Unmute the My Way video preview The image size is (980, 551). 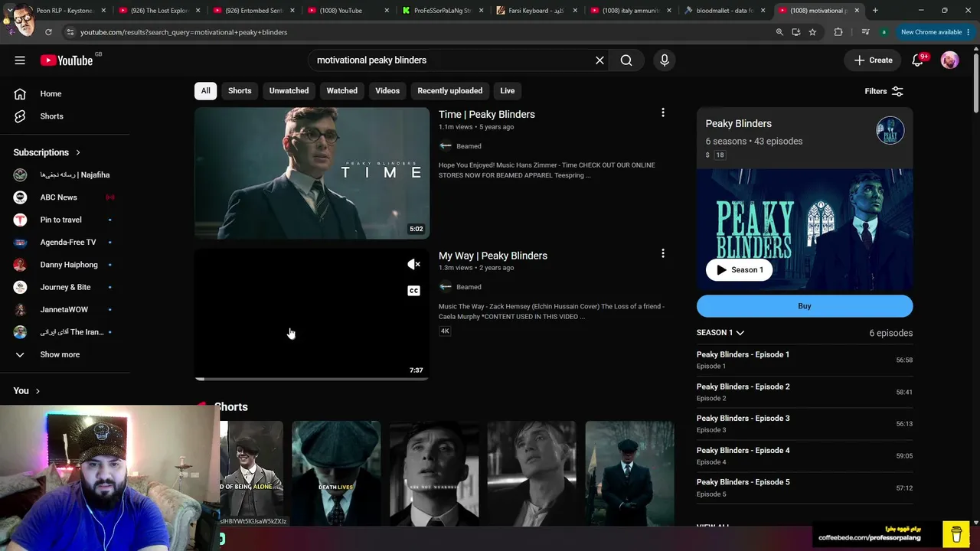413,264
